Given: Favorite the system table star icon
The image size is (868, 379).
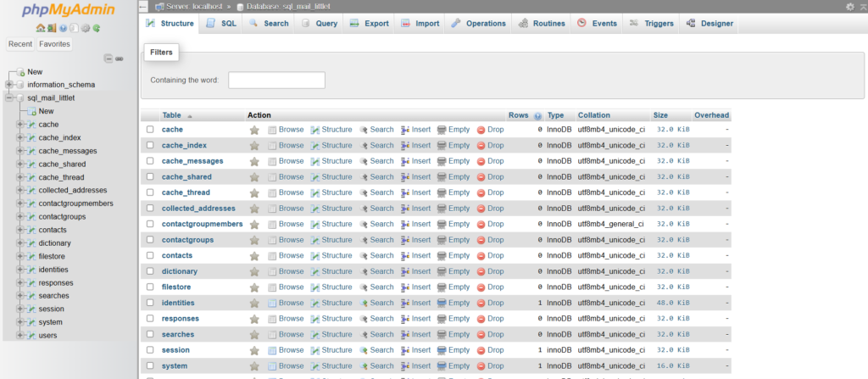Looking at the screenshot, I should (x=254, y=366).
